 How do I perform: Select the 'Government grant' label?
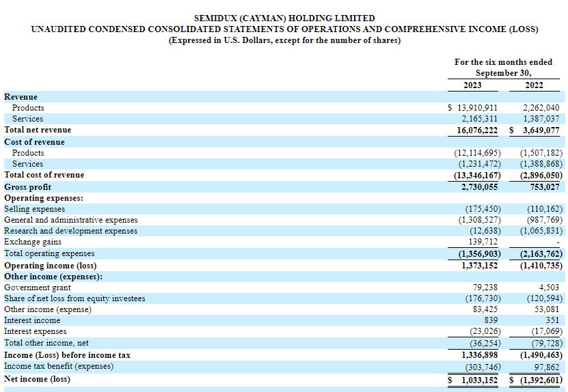tap(38, 288)
